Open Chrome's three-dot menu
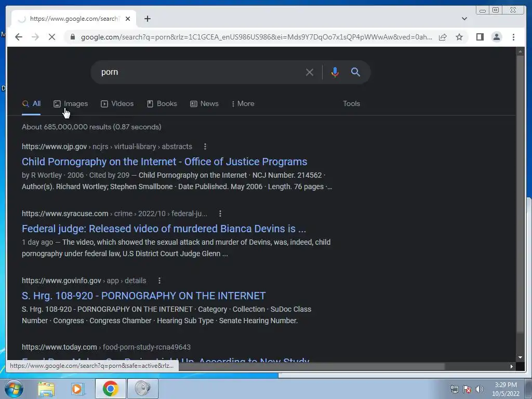Image resolution: width=532 pixels, height=399 pixels. 513,37
